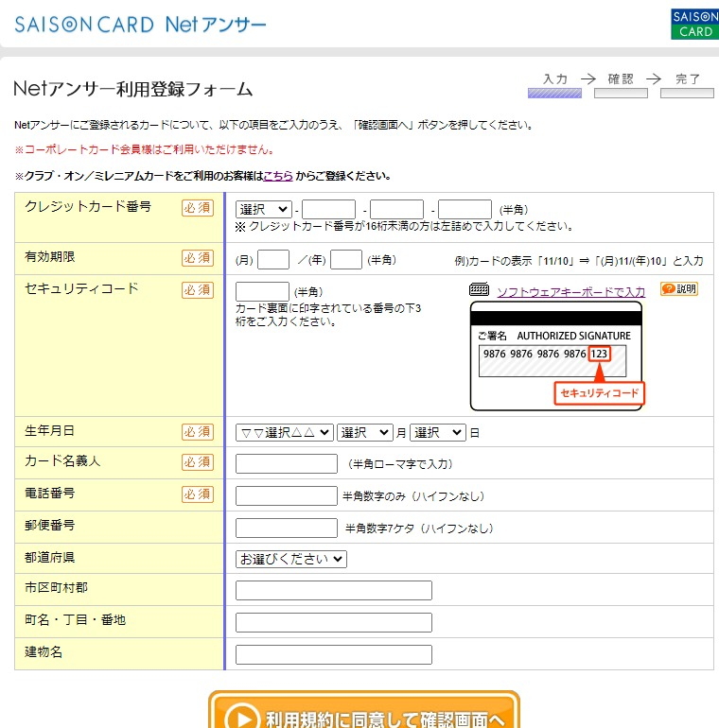The image size is (719, 728).
Task: Open the ソフトウェアキーボードで入力 link
Action: pos(570,291)
